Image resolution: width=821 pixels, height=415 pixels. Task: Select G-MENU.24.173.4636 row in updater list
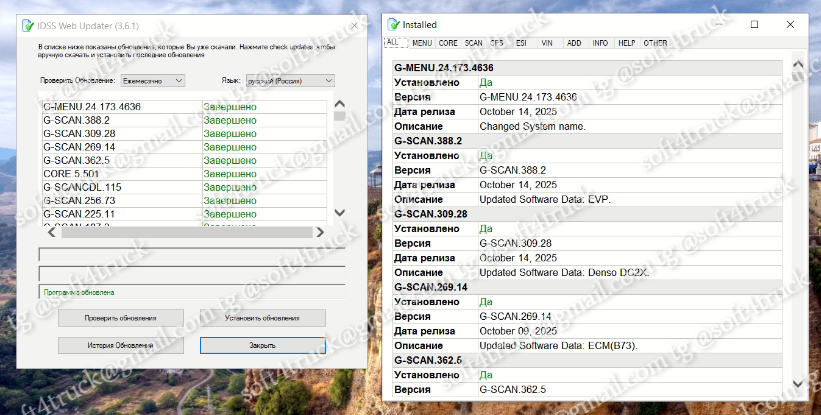184,107
